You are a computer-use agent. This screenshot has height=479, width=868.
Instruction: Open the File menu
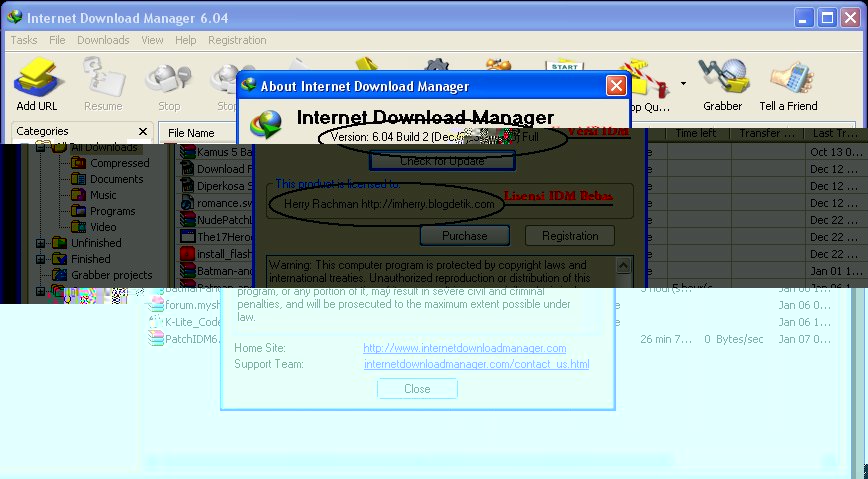click(57, 40)
